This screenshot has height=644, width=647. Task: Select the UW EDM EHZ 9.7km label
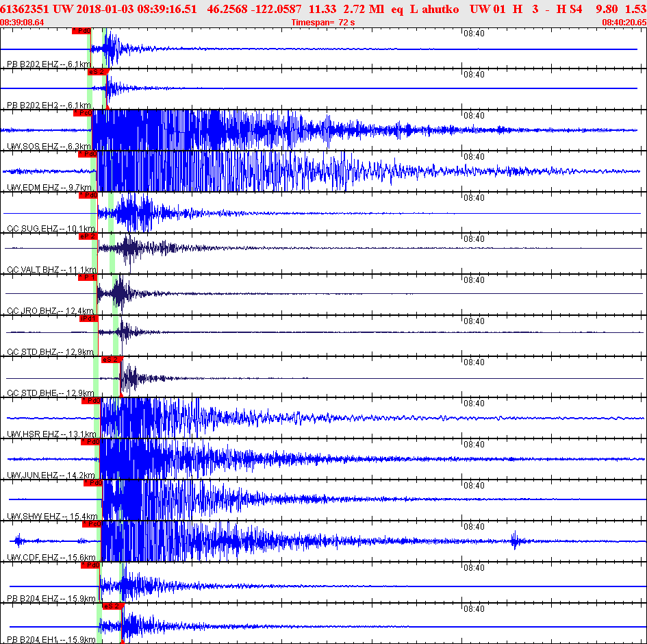(49, 188)
